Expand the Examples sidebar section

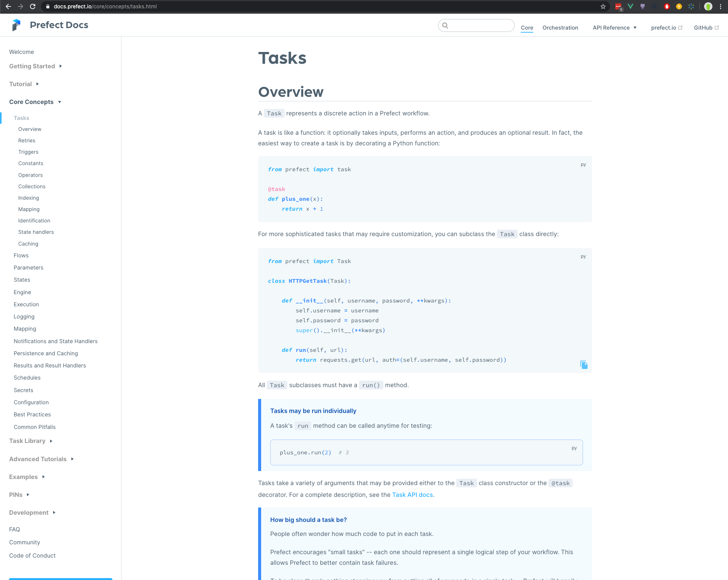pos(27,477)
